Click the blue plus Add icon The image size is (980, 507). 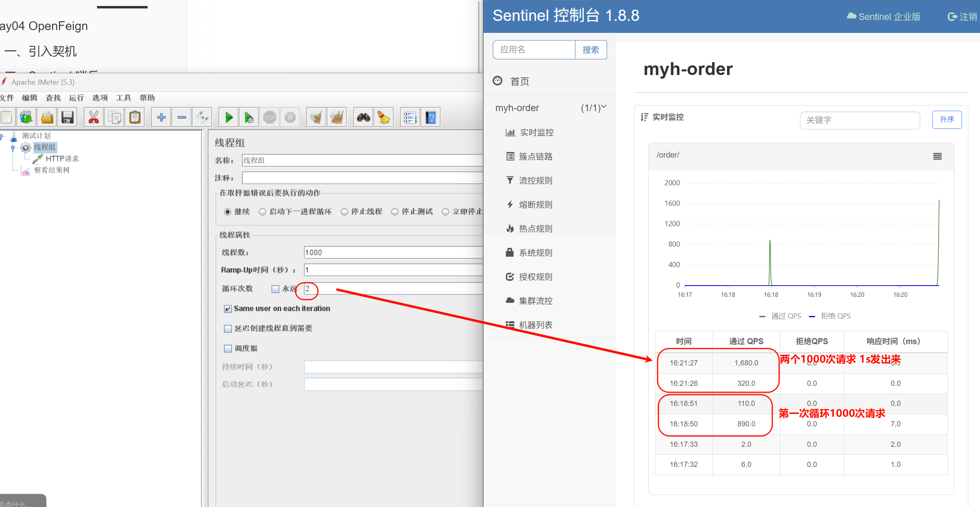coord(161,118)
